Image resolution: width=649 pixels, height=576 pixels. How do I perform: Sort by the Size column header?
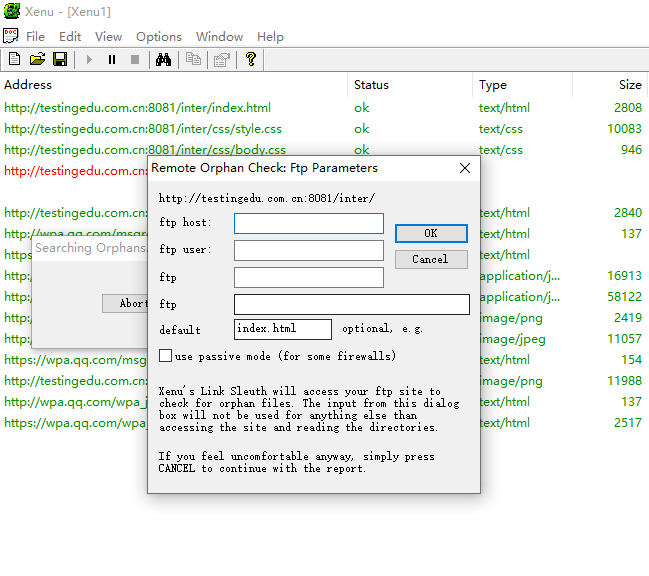tap(611, 85)
